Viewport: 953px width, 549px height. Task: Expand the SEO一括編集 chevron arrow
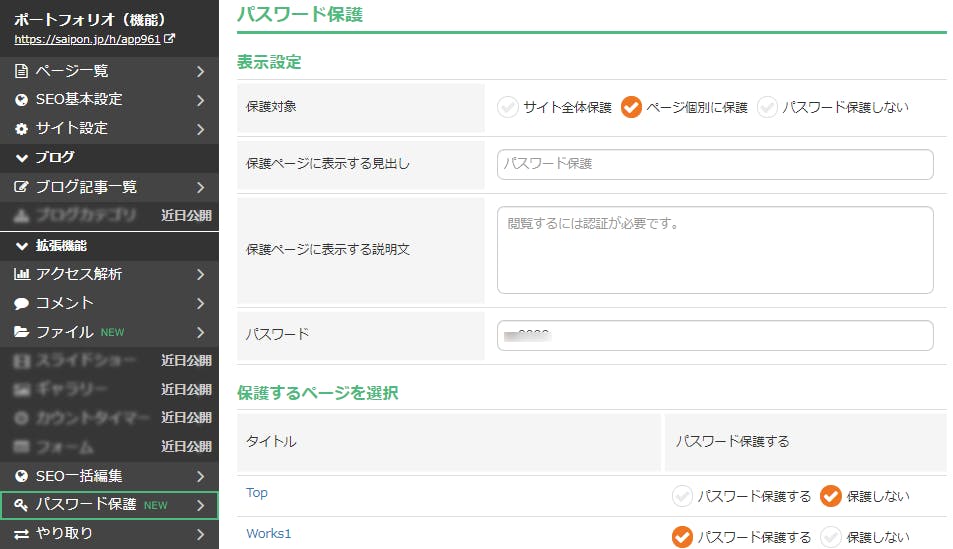coord(201,476)
